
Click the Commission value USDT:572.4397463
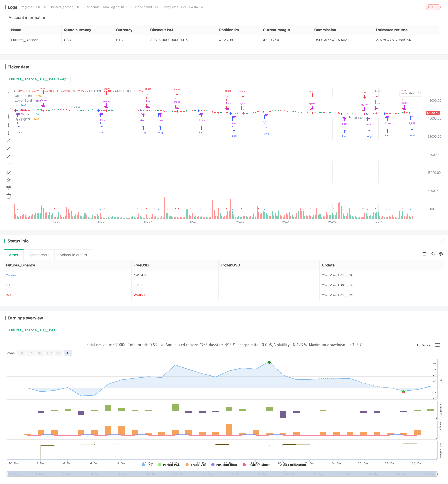(331, 40)
